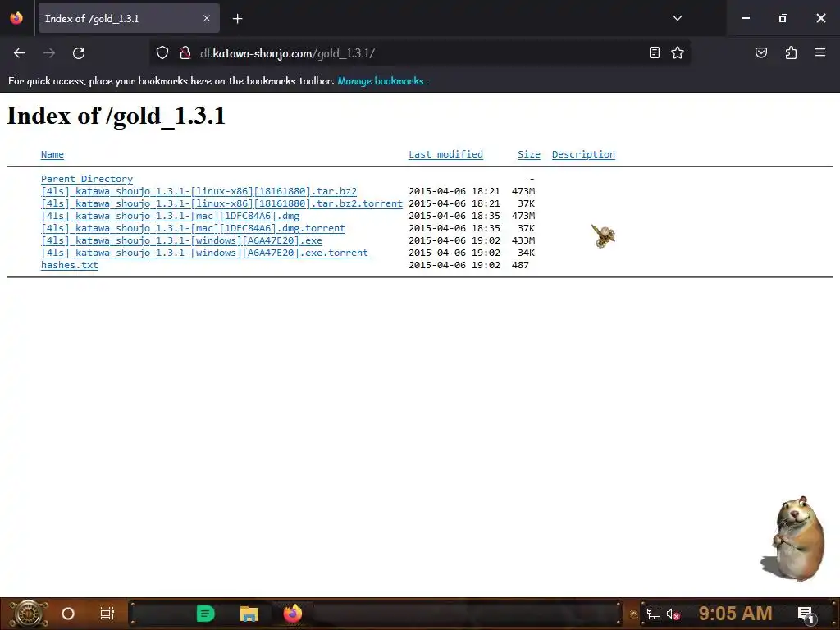Screen dimensions: 840x630
Task: Select the Index of /gold_1.3.1 tab
Action: coord(129,18)
